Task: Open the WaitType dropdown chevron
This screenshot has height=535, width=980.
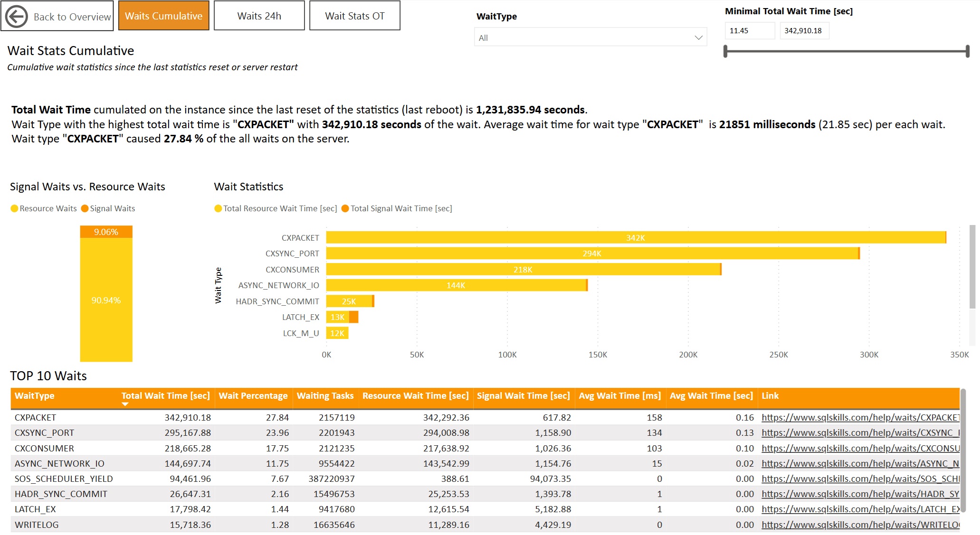Action: (698, 38)
